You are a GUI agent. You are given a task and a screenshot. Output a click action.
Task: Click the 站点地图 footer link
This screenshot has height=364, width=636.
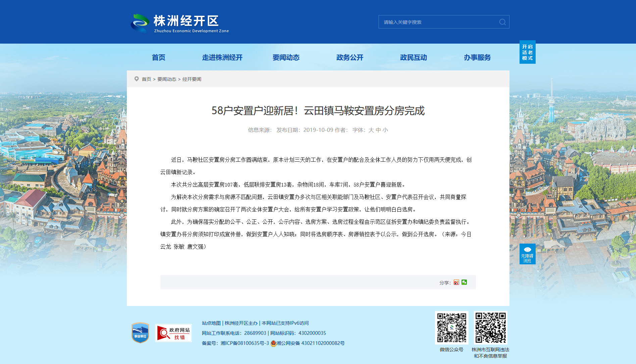coord(211,323)
